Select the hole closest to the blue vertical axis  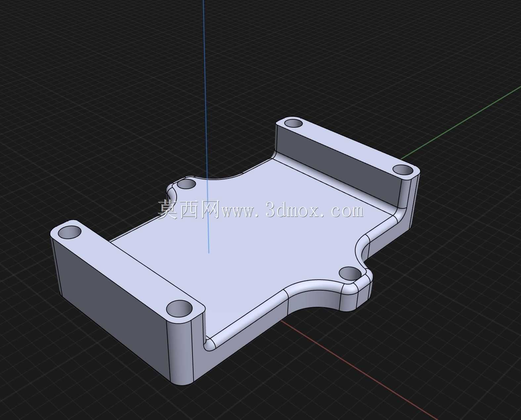click(187, 184)
